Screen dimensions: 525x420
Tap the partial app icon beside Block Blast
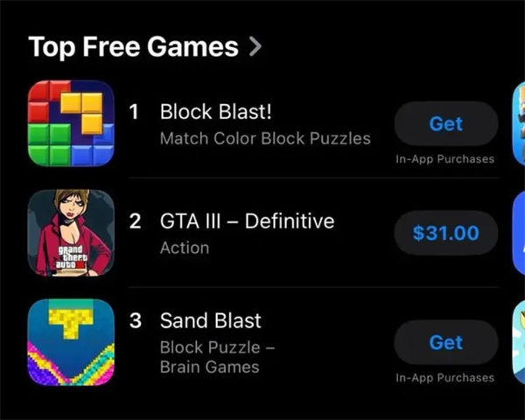pos(519,123)
